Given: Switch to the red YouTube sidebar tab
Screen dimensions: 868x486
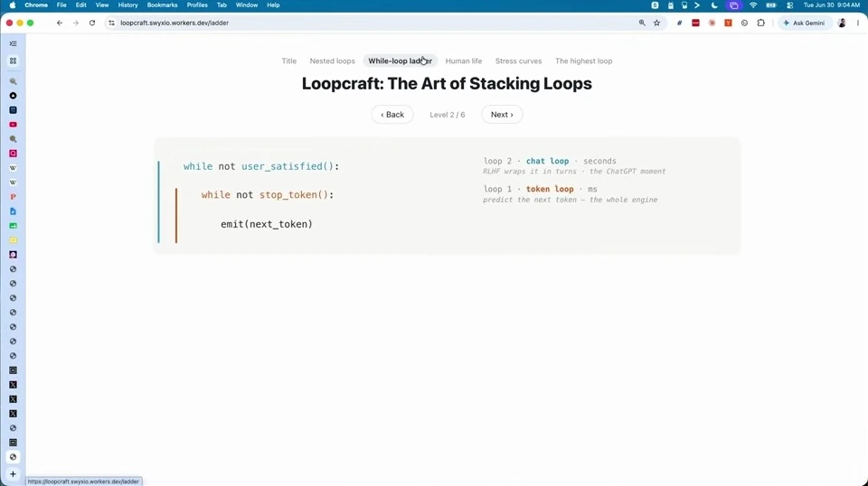Looking at the screenshot, I should coord(13,125).
